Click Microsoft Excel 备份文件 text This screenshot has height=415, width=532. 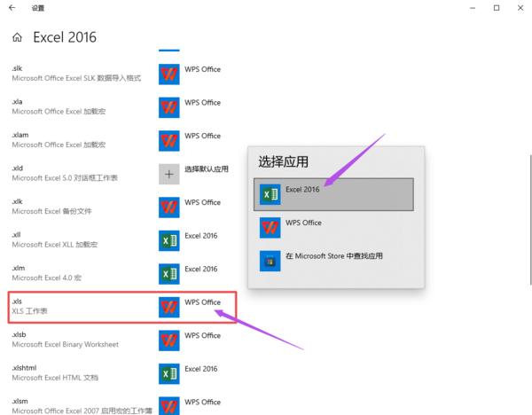[51, 211]
